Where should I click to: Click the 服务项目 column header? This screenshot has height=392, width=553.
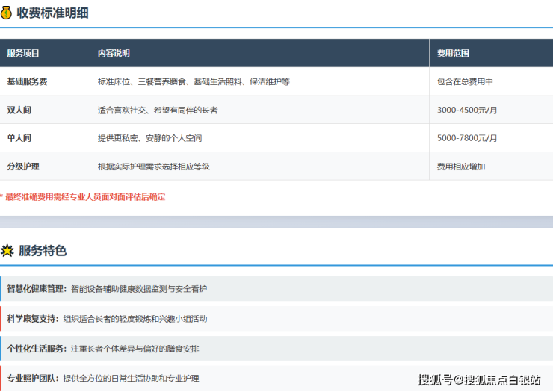click(x=23, y=53)
